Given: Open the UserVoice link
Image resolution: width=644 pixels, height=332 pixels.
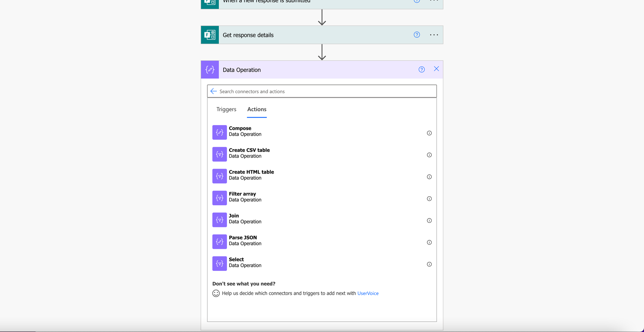Looking at the screenshot, I should pos(368,293).
